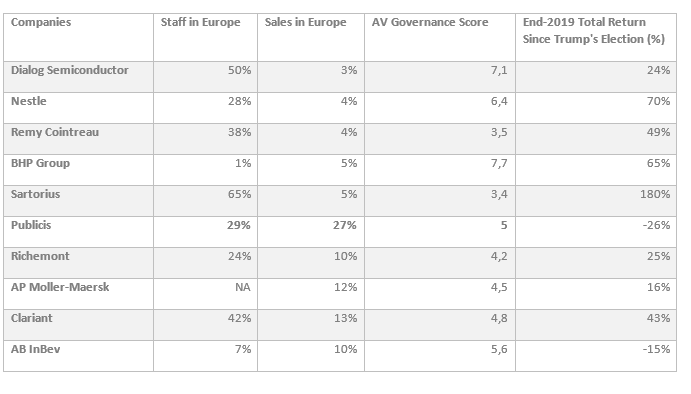
Task: Select the Sartorius 180% return cell
Action: [x=596, y=201]
